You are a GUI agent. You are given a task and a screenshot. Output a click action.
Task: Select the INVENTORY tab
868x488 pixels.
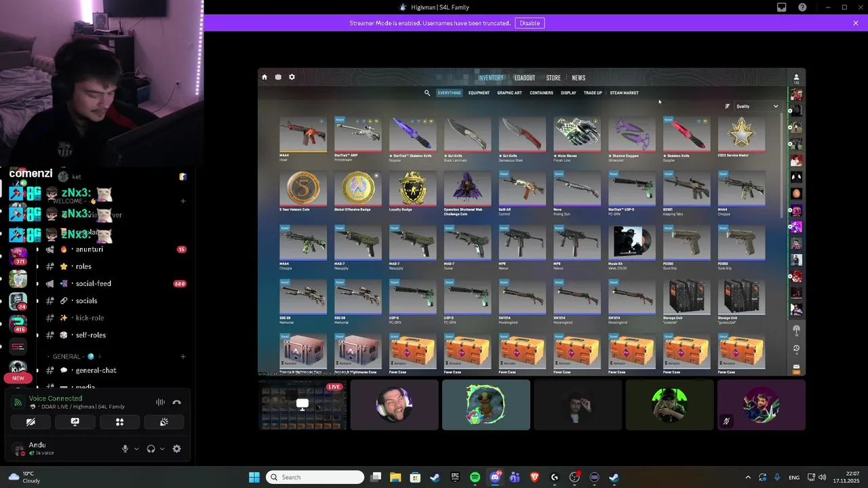pyautogui.click(x=491, y=78)
